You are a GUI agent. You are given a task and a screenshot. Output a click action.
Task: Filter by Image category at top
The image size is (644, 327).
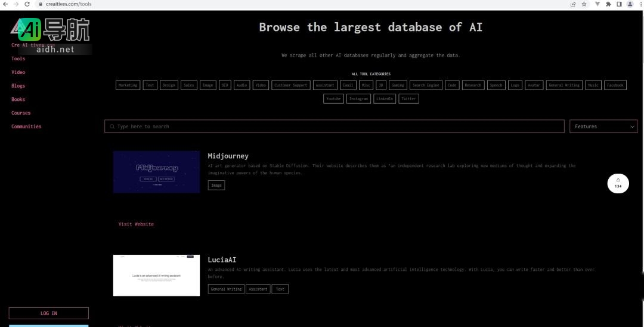coord(208,85)
